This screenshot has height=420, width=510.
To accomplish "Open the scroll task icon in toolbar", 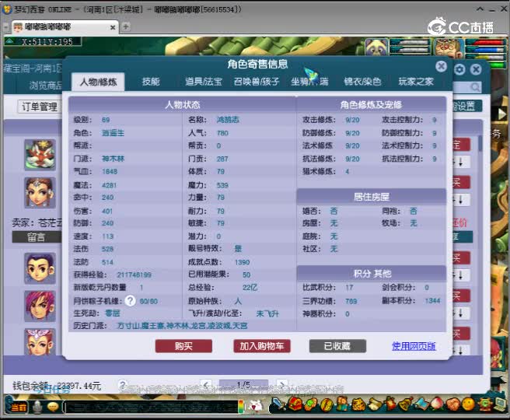I will [375, 404].
